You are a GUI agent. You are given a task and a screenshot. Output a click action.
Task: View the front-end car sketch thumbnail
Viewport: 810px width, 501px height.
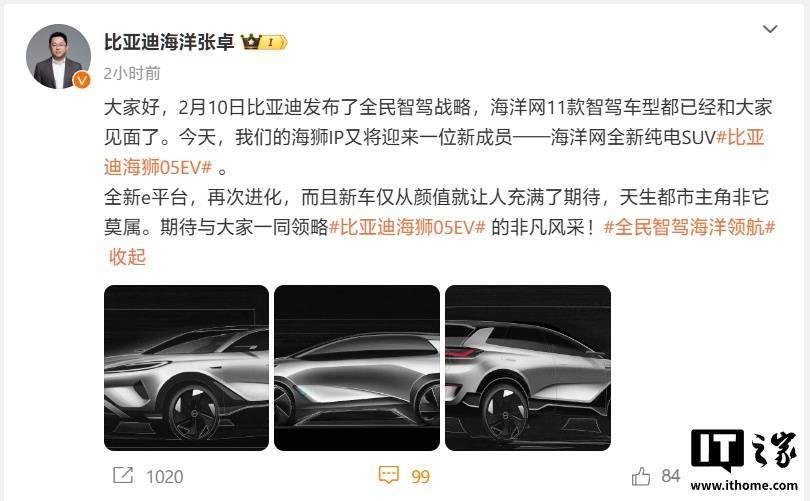186,368
